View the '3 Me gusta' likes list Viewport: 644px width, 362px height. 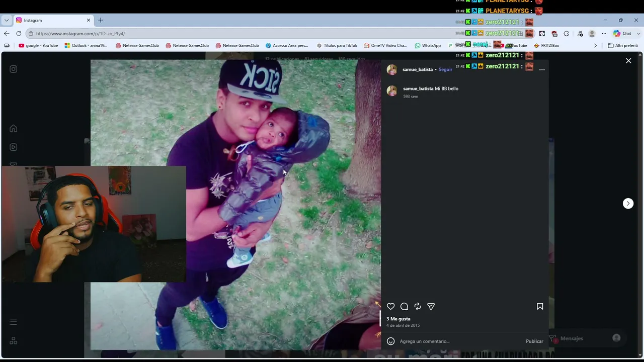point(398,319)
